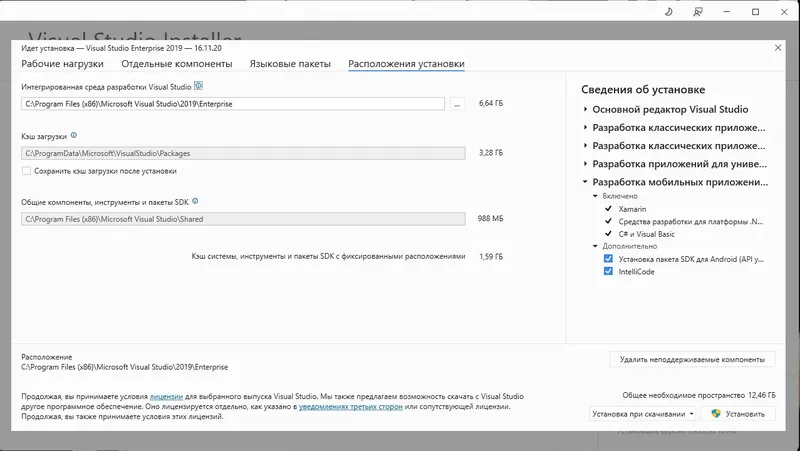800x451 pixels.
Task: Select Расположения установки tab
Action: pyautogui.click(x=406, y=64)
